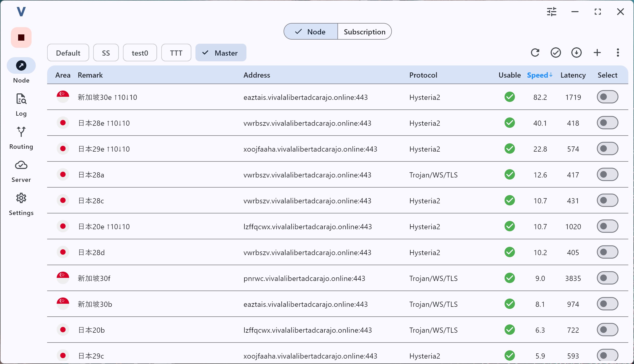Click the red stop button in sidebar

tap(21, 38)
